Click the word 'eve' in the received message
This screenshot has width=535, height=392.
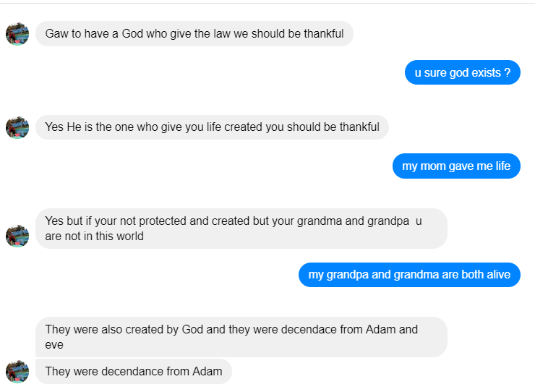(54, 345)
